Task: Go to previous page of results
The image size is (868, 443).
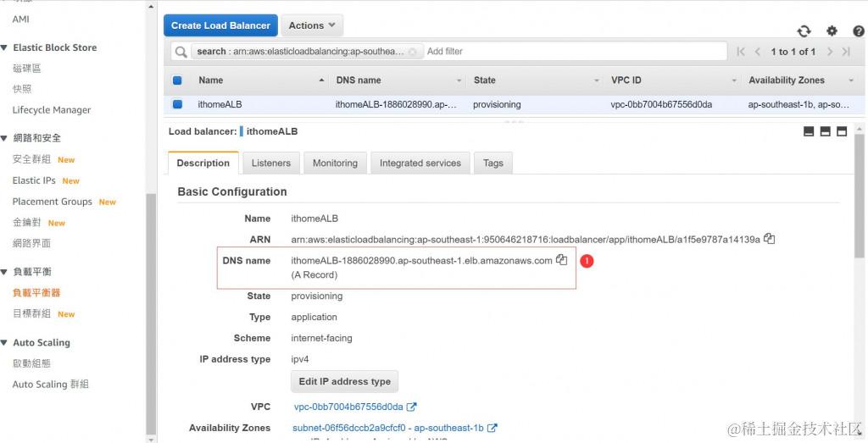Action: tap(757, 52)
